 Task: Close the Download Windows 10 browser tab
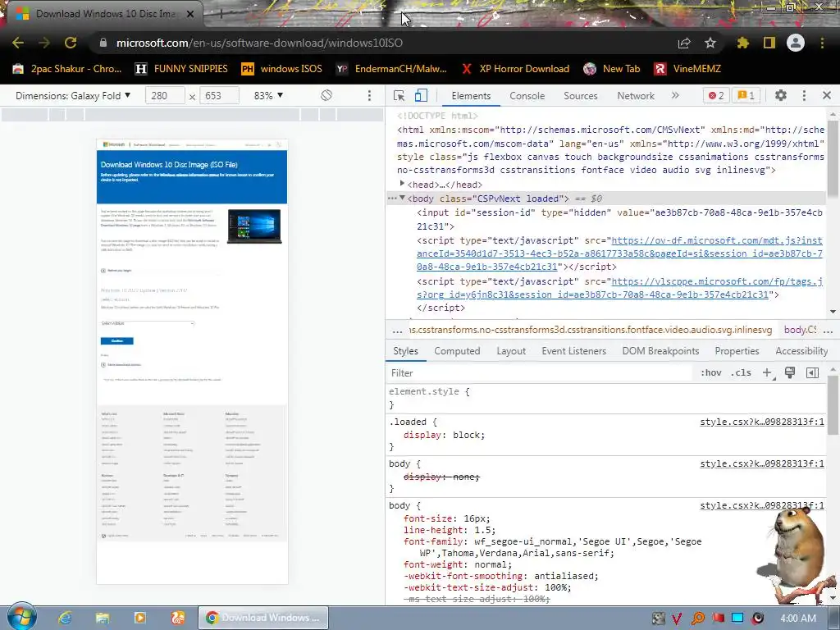coord(190,14)
